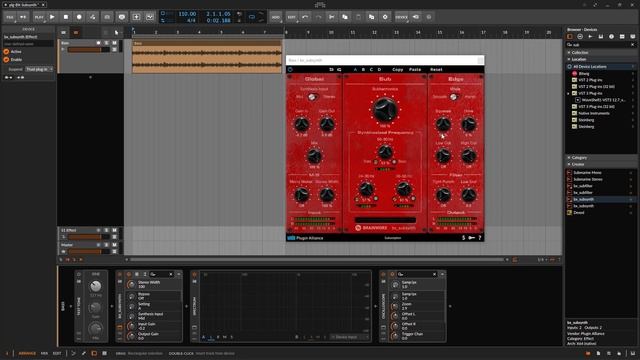Collapse the Location section in browser
The width and height of the screenshot is (640, 360).
(x=569, y=59)
